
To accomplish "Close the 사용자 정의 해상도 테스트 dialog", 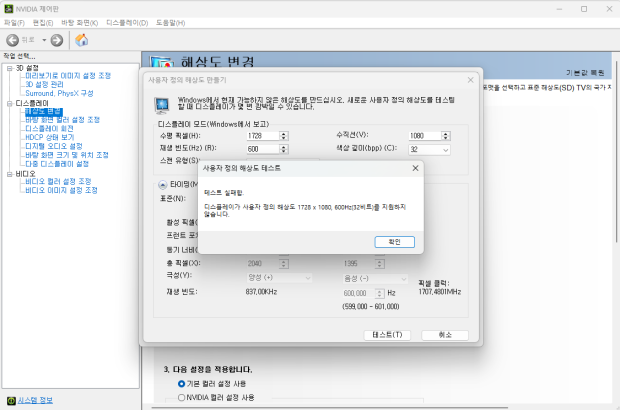I will [x=415, y=168].
